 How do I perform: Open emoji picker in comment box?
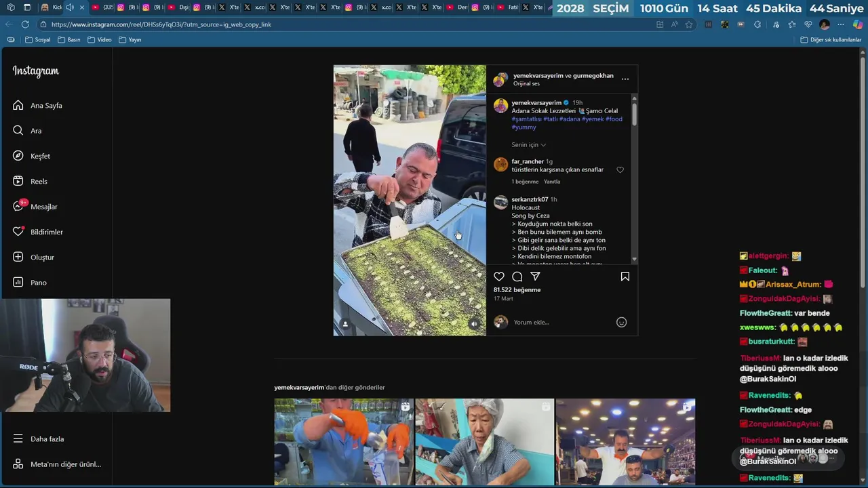621,323
